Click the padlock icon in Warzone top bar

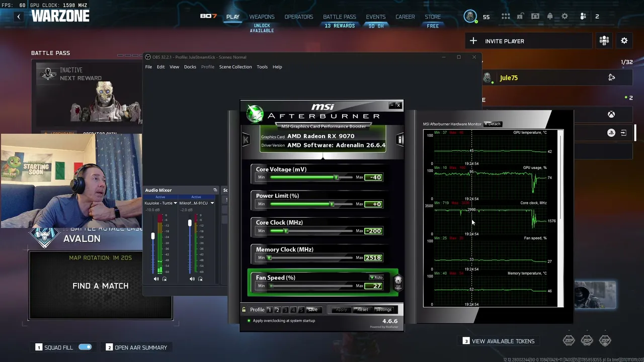coord(520,17)
